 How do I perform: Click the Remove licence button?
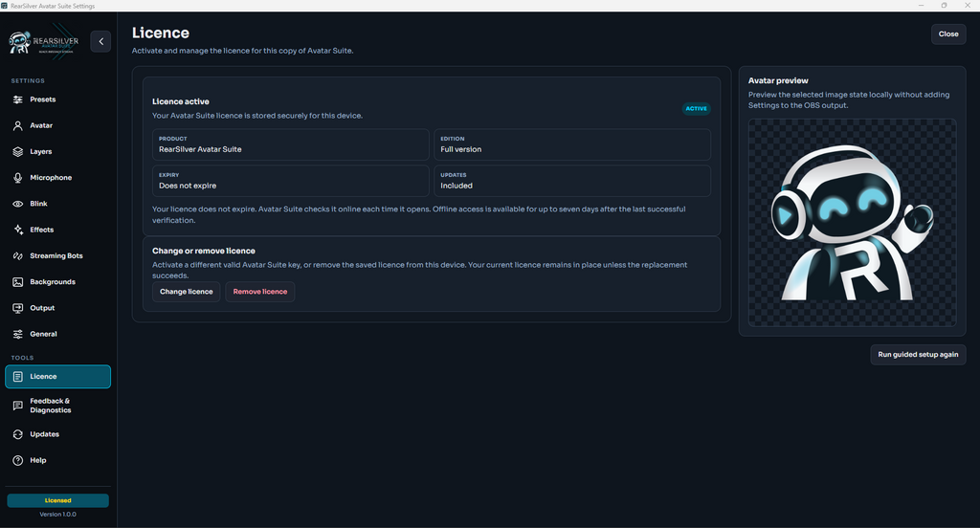pos(260,292)
